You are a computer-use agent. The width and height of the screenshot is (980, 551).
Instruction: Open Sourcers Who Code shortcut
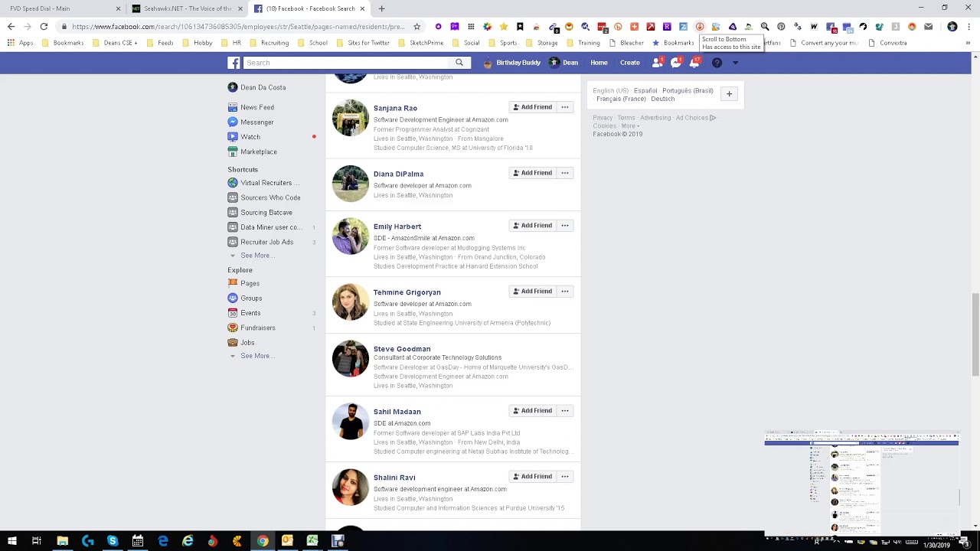264,197
